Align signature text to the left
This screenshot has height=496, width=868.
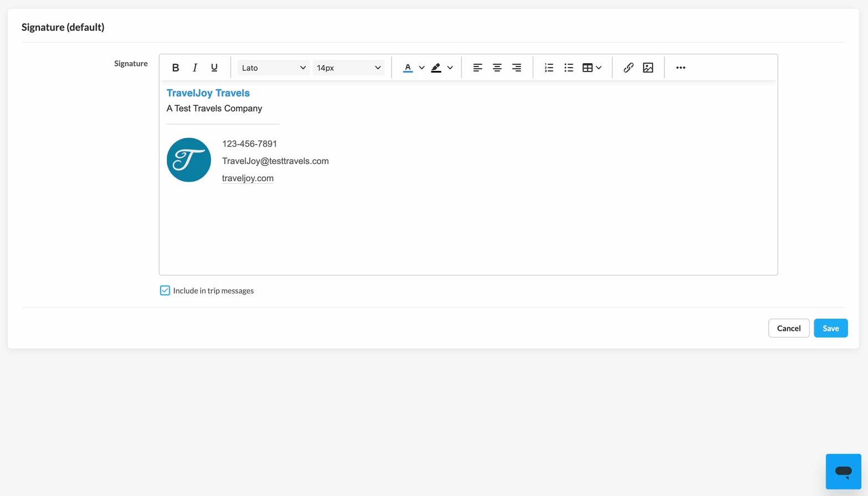click(477, 68)
